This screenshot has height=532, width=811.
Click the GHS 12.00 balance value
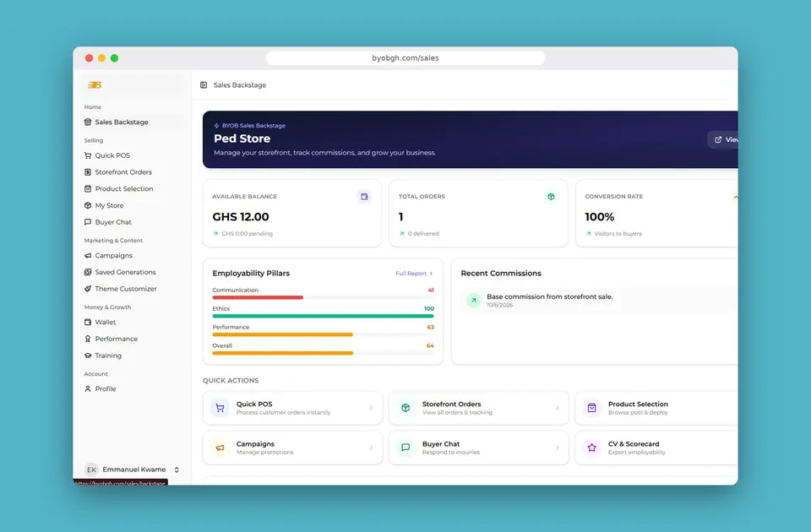click(241, 217)
